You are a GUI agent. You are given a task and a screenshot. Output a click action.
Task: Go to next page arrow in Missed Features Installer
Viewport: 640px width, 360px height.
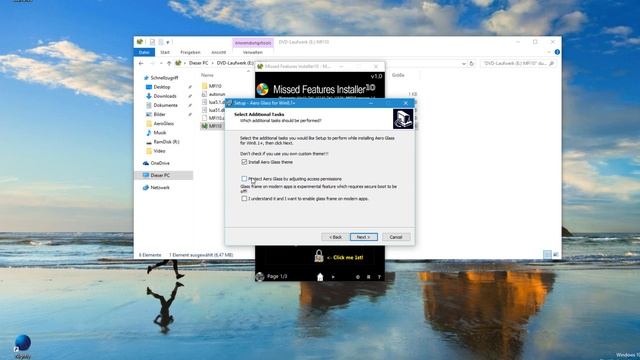[x=333, y=277]
